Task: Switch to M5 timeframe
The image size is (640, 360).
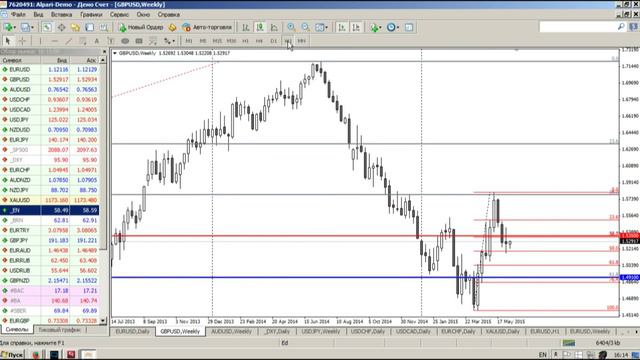Action: point(203,41)
